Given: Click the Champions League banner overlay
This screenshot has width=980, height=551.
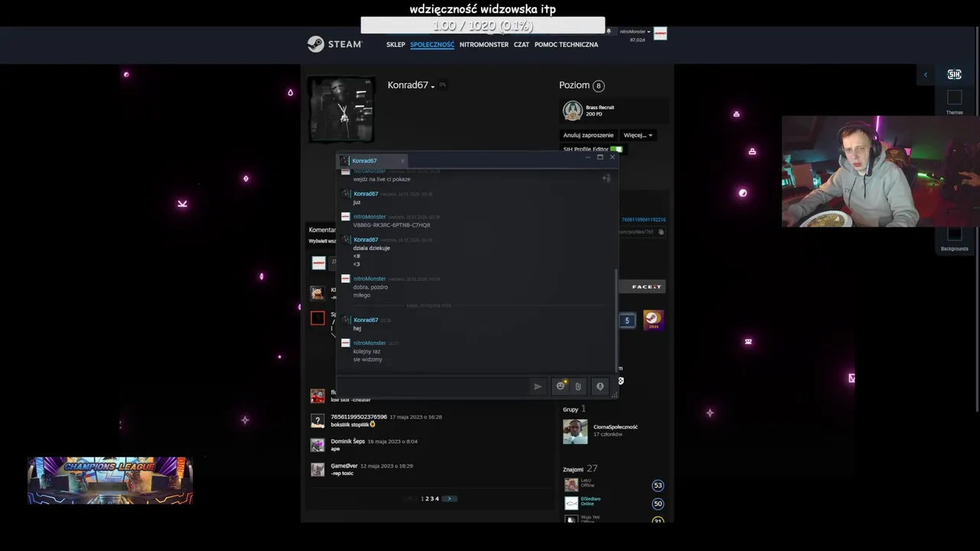Looking at the screenshot, I should point(110,481).
